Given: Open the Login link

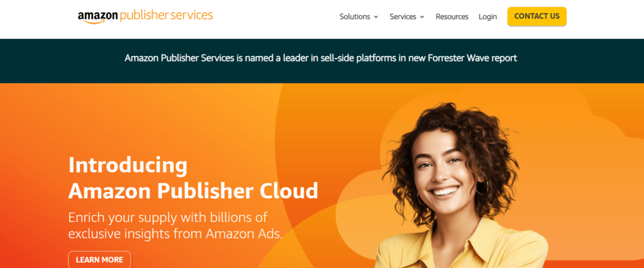Looking at the screenshot, I should point(487,17).
